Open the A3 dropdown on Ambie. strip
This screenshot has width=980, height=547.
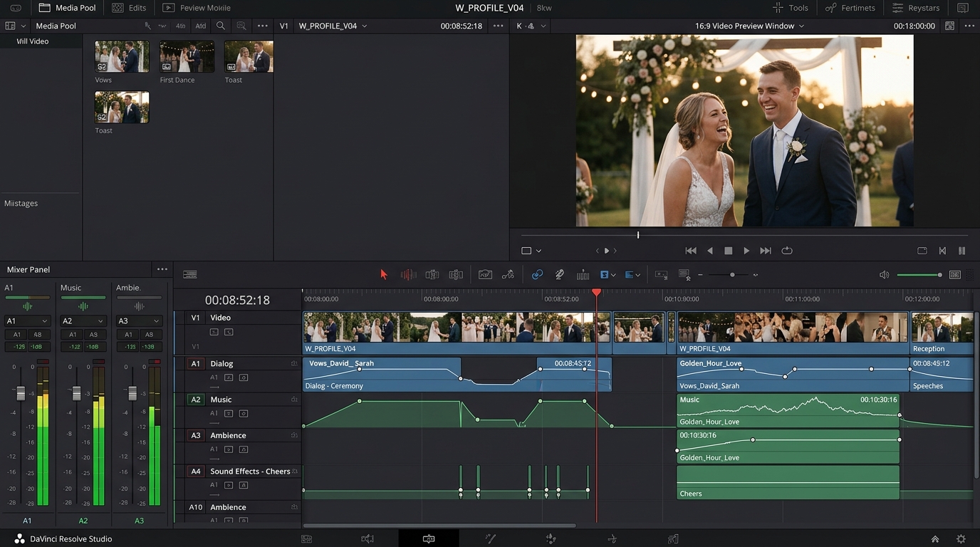point(138,321)
